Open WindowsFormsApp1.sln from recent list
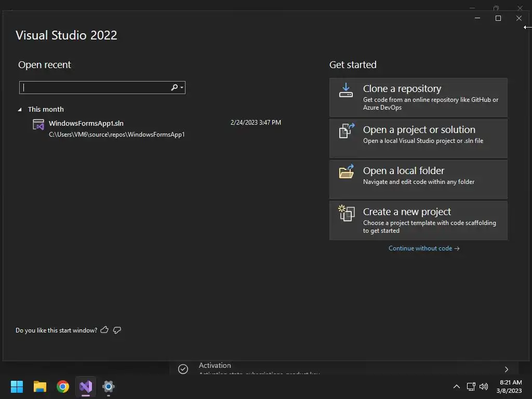Screen dimensions: 532x399 coord(86,123)
